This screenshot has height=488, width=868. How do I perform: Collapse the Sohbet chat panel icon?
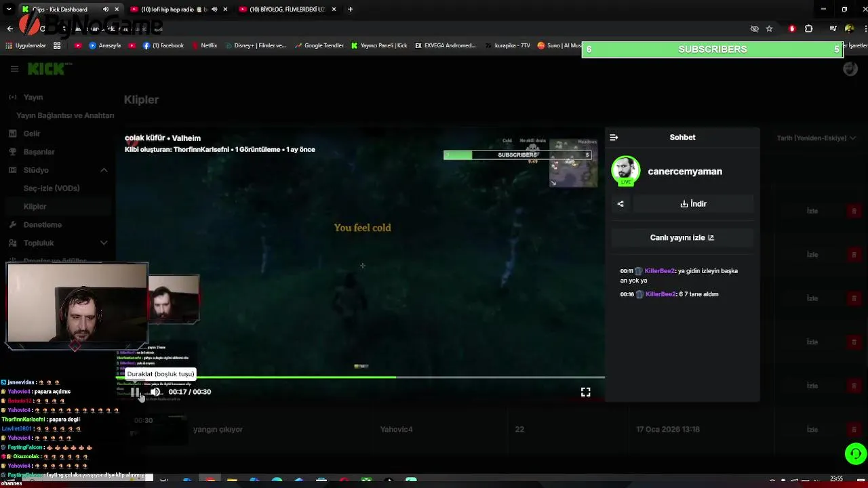tap(614, 138)
